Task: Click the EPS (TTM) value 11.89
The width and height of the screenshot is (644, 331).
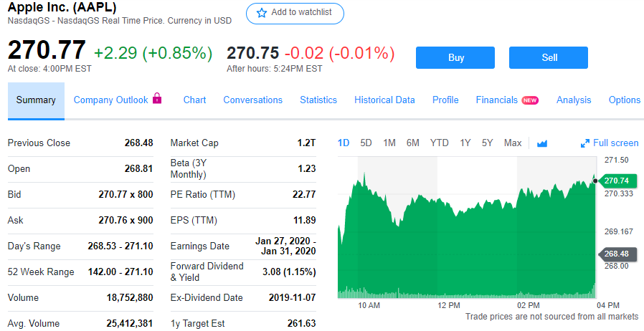Action: 304,221
